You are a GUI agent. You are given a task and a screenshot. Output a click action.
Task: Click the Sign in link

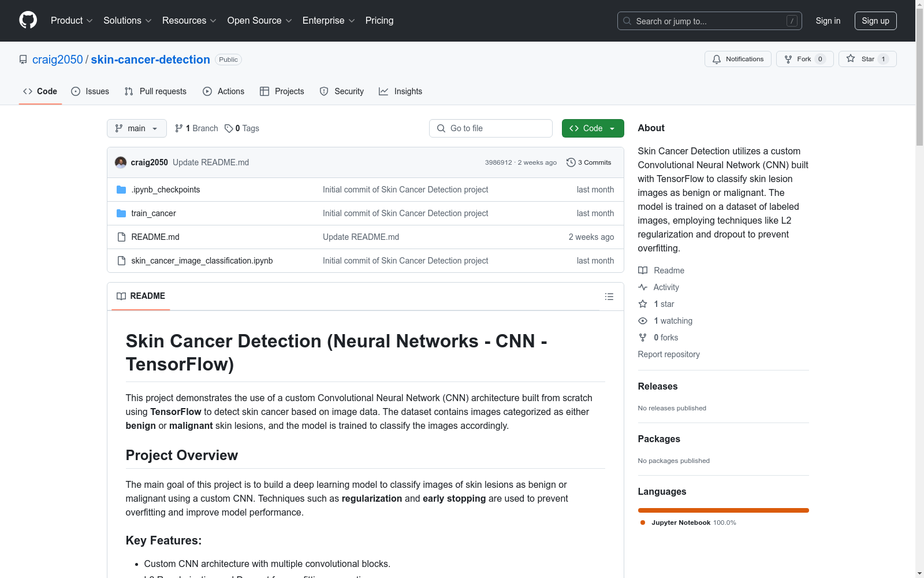pos(828,21)
